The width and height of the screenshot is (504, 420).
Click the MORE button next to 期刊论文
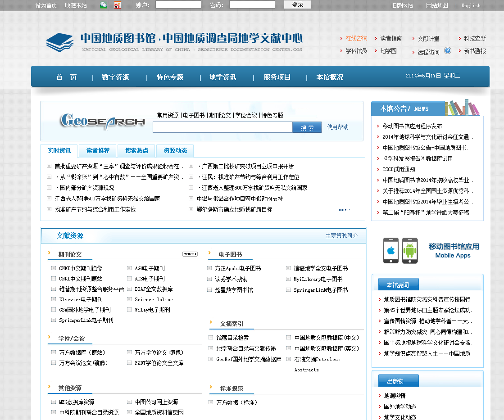point(190,254)
